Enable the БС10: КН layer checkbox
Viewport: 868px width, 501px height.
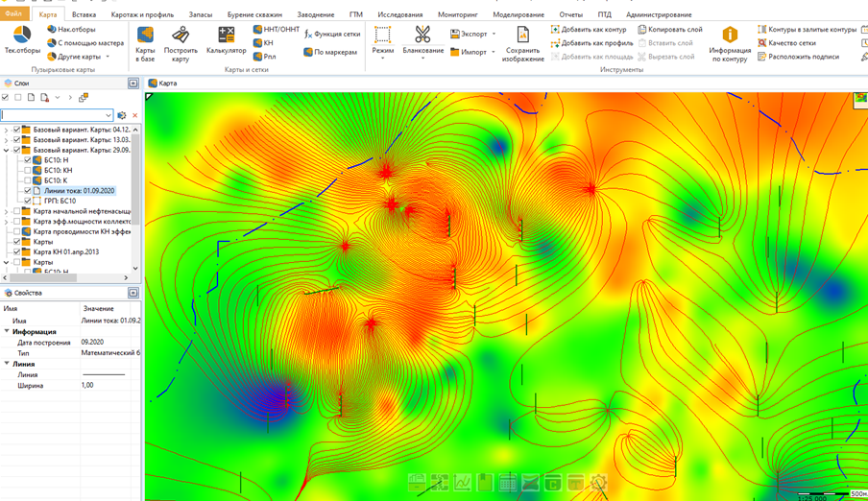(28, 170)
